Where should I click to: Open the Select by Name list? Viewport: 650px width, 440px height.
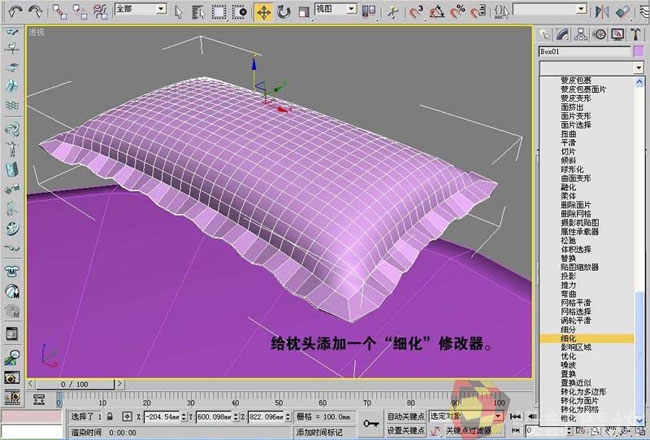pyautogui.click(x=199, y=12)
